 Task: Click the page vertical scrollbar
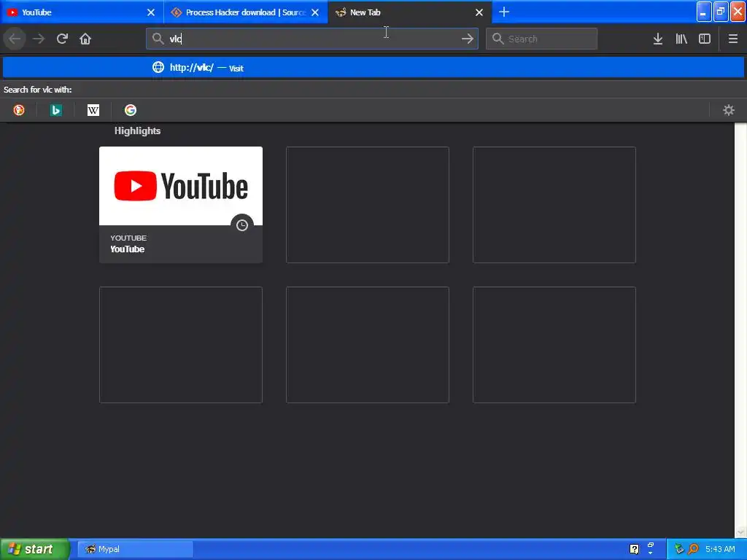click(x=740, y=330)
